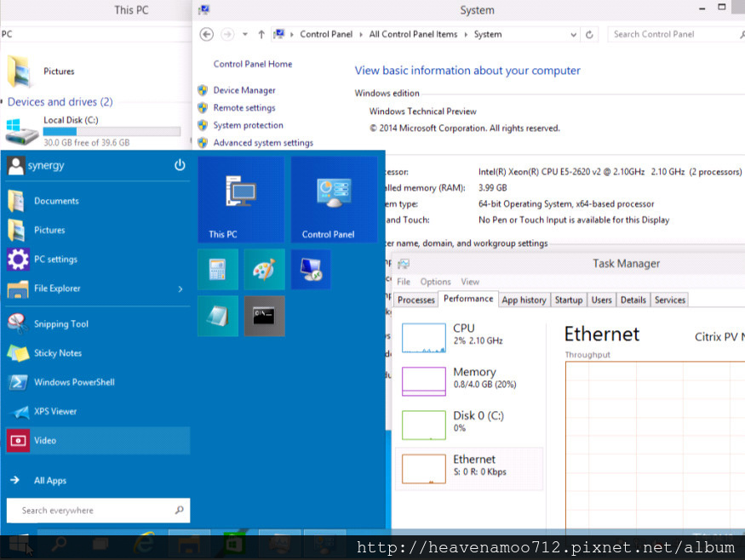This screenshot has height=560, width=745.
Task: Open Device Manager from the System sidebar
Action: pyautogui.click(x=244, y=90)
